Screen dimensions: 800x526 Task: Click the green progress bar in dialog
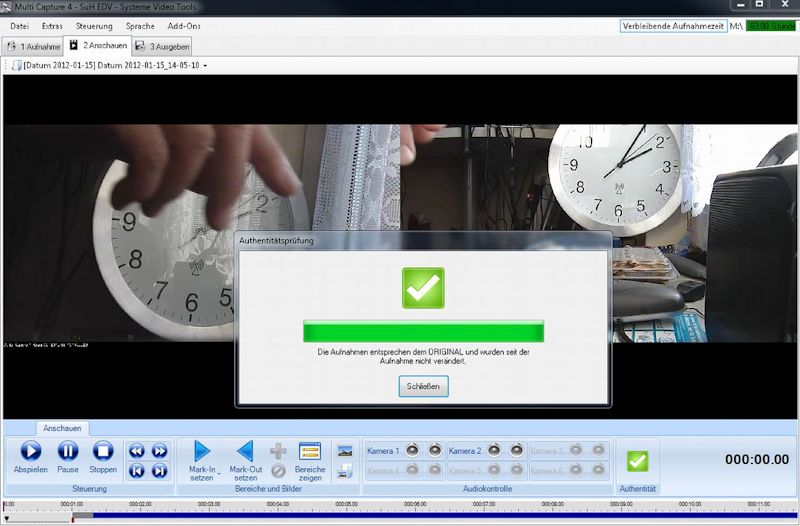pyautogui.click(x=423, y=331)
